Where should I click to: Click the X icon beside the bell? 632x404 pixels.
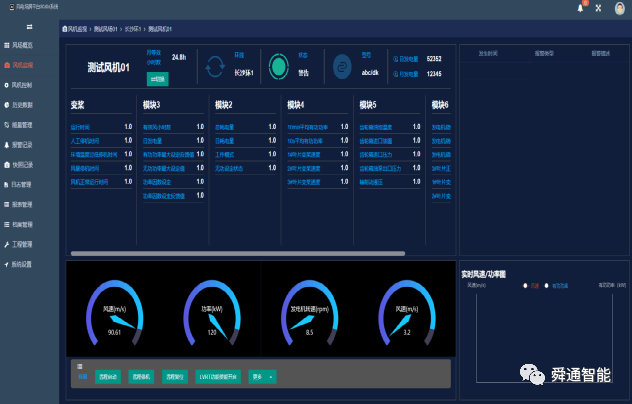[x=599, y=8]
